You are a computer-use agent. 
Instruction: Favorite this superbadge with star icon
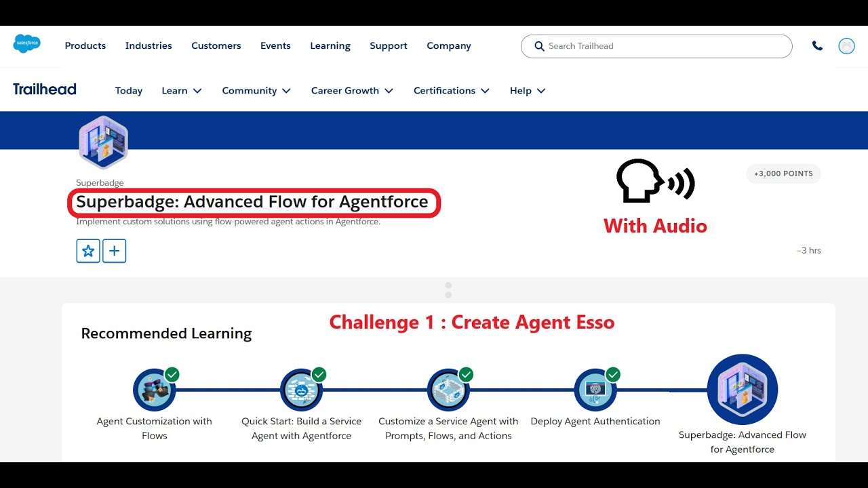(x=88, y=251)
